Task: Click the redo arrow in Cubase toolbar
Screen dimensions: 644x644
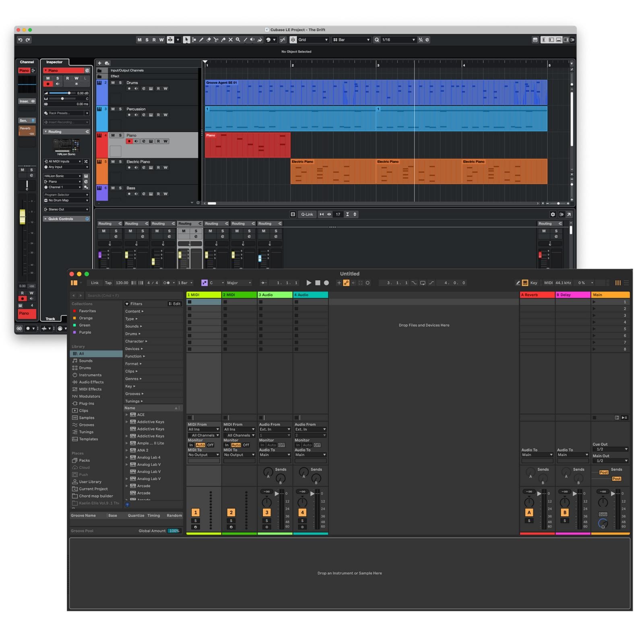Action: coord(28,40)
